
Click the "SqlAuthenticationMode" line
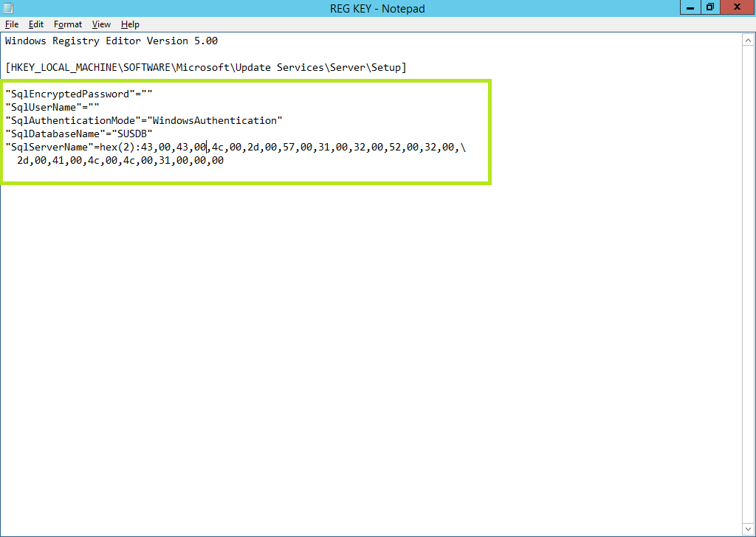tap(144, 120)
